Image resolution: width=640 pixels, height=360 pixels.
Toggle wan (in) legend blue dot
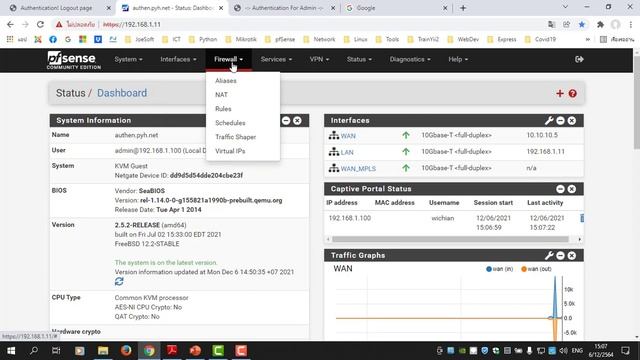point(489,269)
